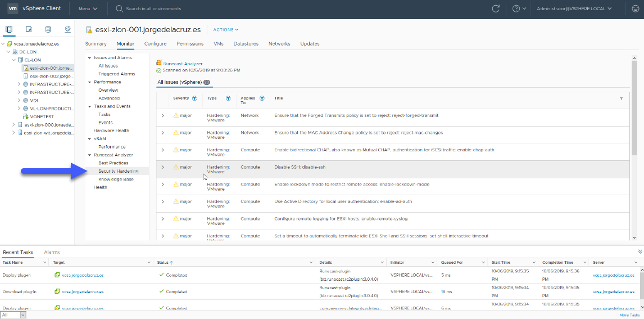Click the smiley feedback icon

(x=634, y=8)
